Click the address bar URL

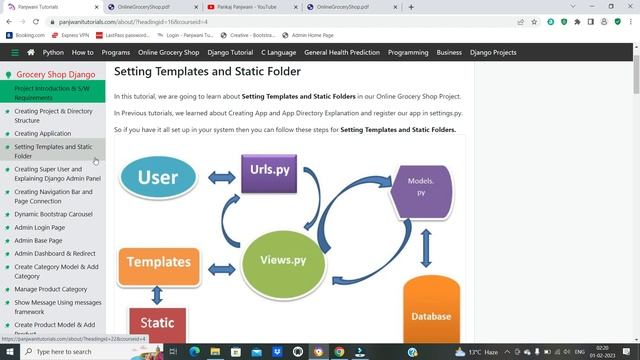[x=133, y=22]
